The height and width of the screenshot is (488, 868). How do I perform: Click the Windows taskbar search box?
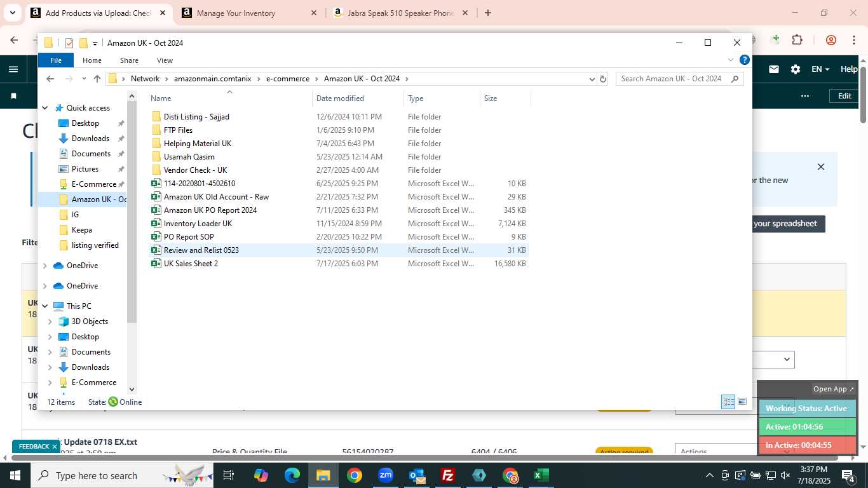tap(121, 475)
